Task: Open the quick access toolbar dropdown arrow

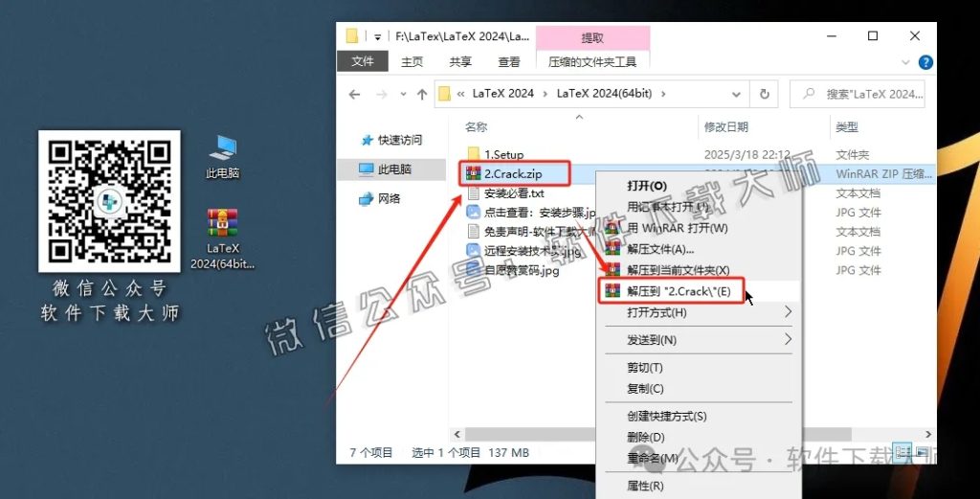Action: [x=377, y=37]
